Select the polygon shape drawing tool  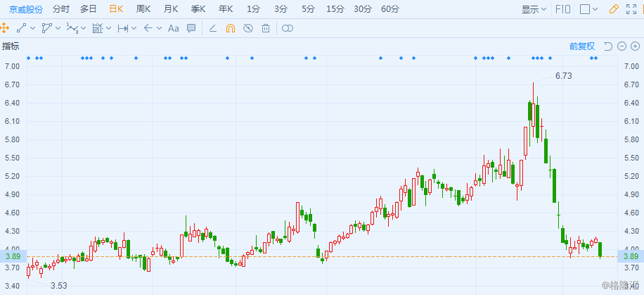pyautogui.click(x=47, y=28)
